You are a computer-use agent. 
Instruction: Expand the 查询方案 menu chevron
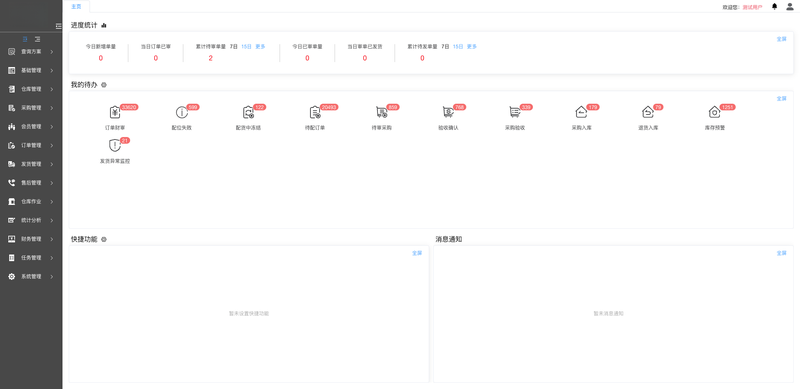click(x=52, y=52)
